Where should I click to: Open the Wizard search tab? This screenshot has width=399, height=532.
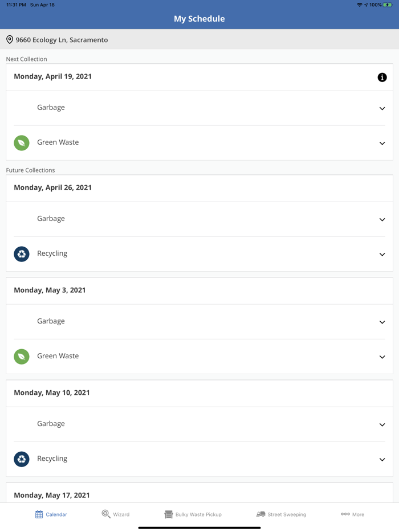click(116, 514)
